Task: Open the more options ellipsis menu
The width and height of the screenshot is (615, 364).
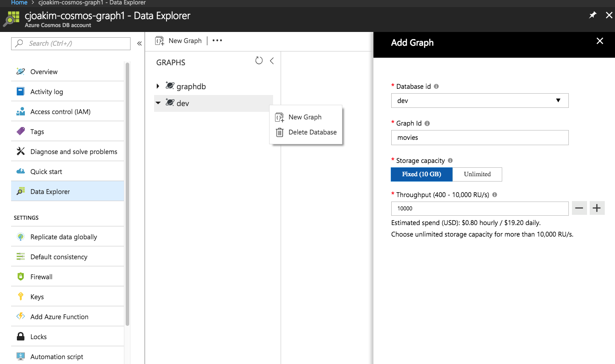Action: pyautogui.click(x=217, y=40)
